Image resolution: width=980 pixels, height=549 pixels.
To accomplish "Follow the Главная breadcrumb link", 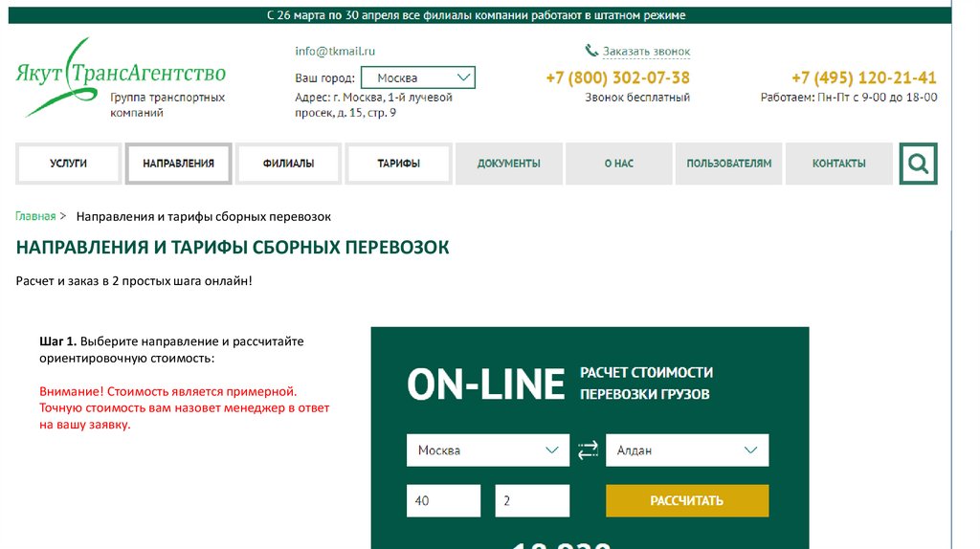I will [35, 217].
